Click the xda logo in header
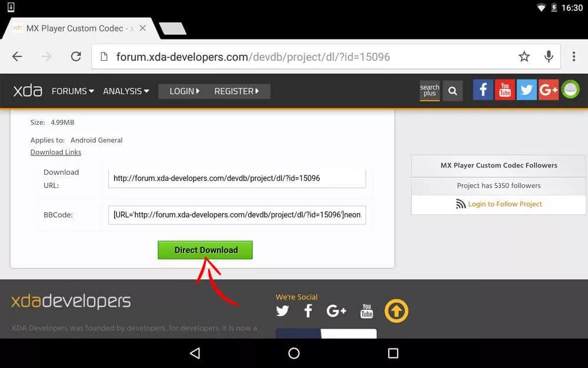The height and width of the screenshot is (368, 588). pyautogui.click(x=28, y=91)
